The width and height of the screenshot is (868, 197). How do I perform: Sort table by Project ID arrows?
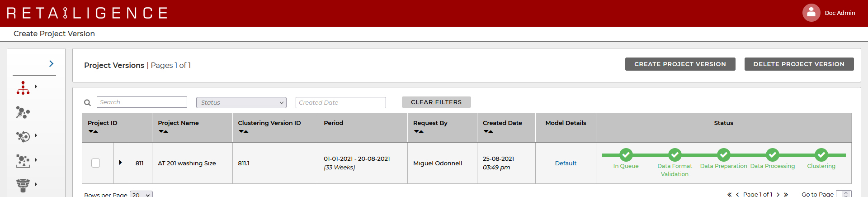pyautogui.click(x=93, y=131)
